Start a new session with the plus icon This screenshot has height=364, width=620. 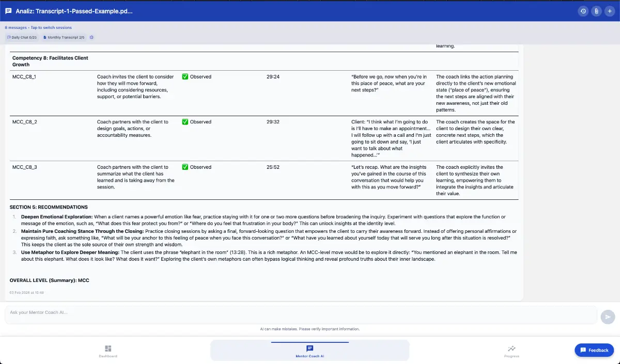tap(610, 11)
